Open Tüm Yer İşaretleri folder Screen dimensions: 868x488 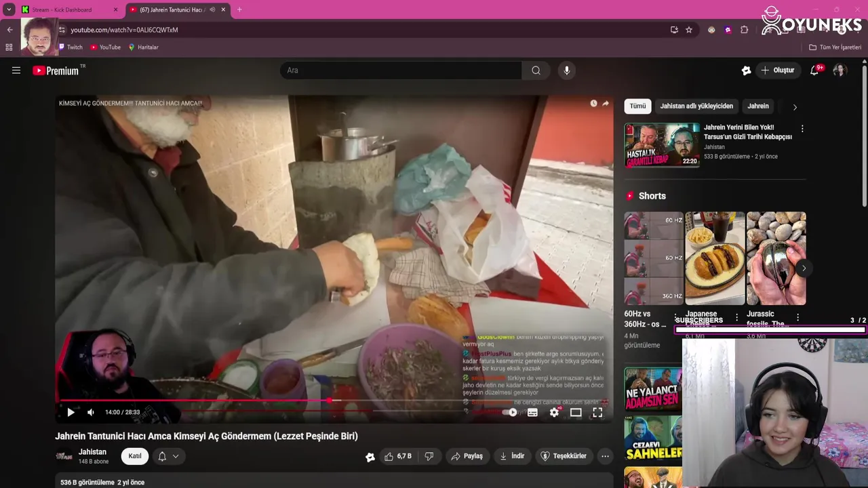click(835, 47)
